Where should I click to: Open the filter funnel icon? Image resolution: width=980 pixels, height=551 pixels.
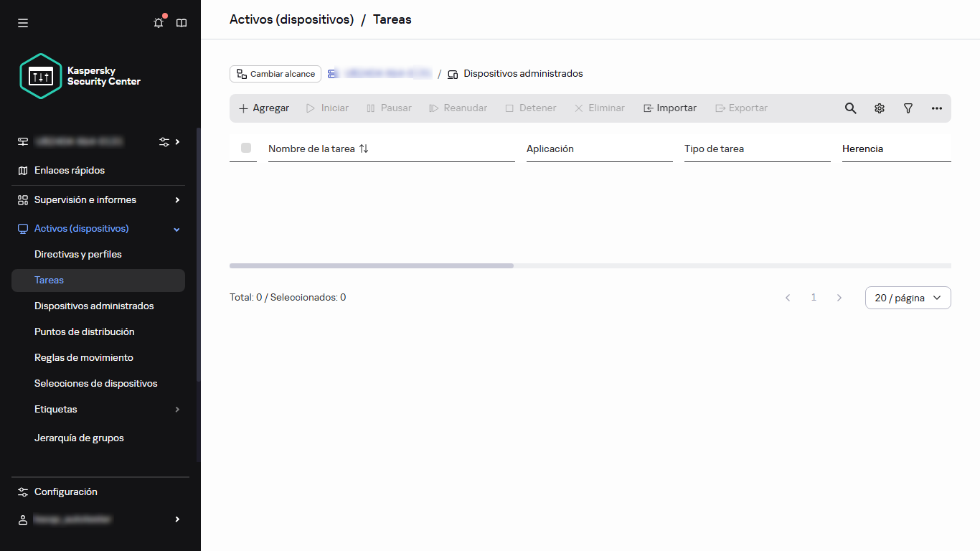908,108
